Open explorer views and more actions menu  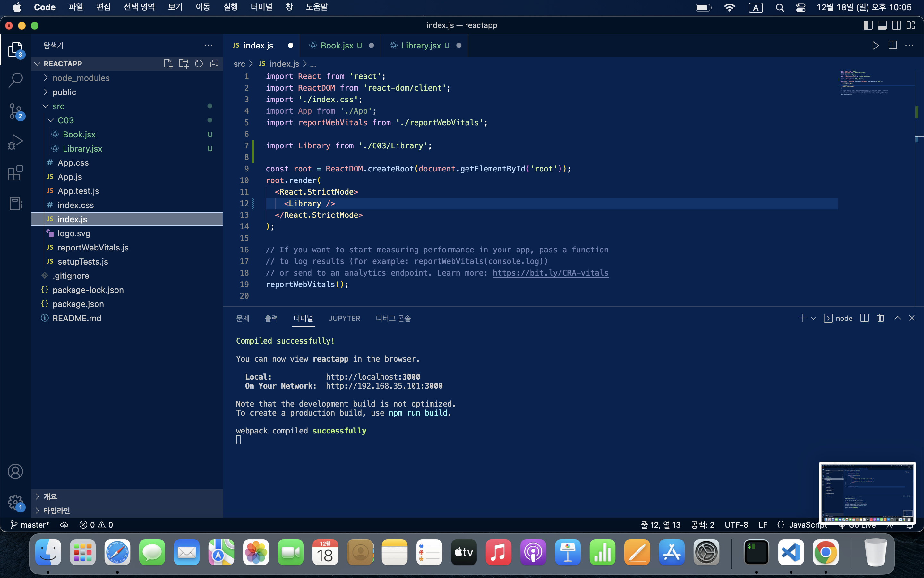209,45
